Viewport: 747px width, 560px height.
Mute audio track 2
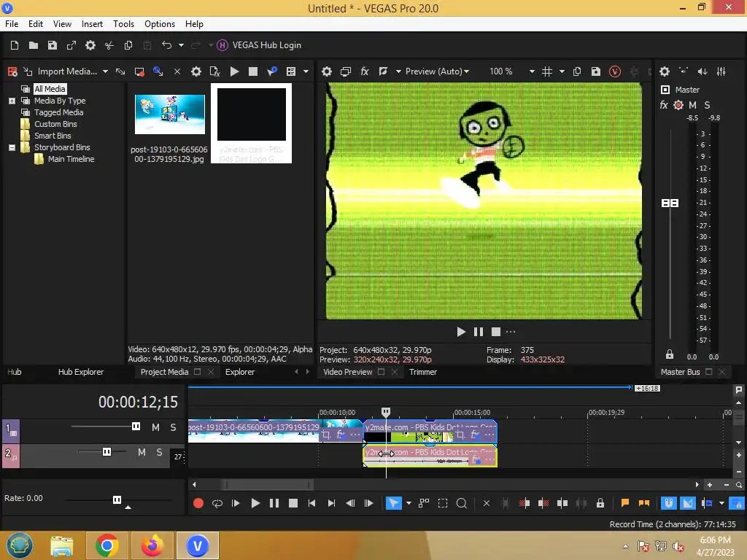142,452
